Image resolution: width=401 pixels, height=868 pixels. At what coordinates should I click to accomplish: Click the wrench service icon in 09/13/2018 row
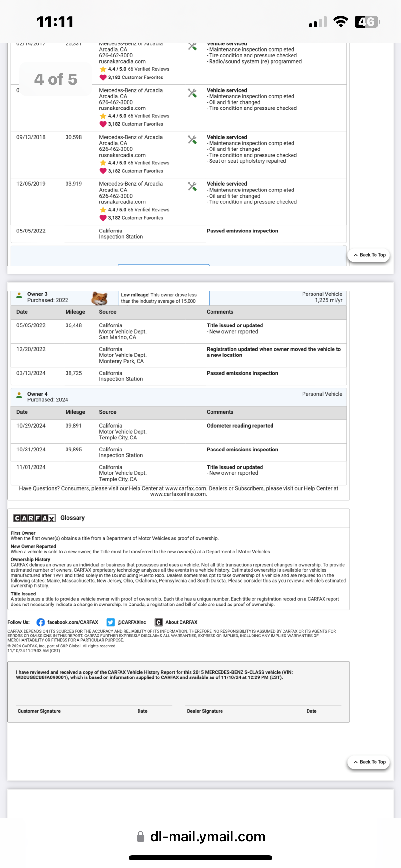point(192,139)
